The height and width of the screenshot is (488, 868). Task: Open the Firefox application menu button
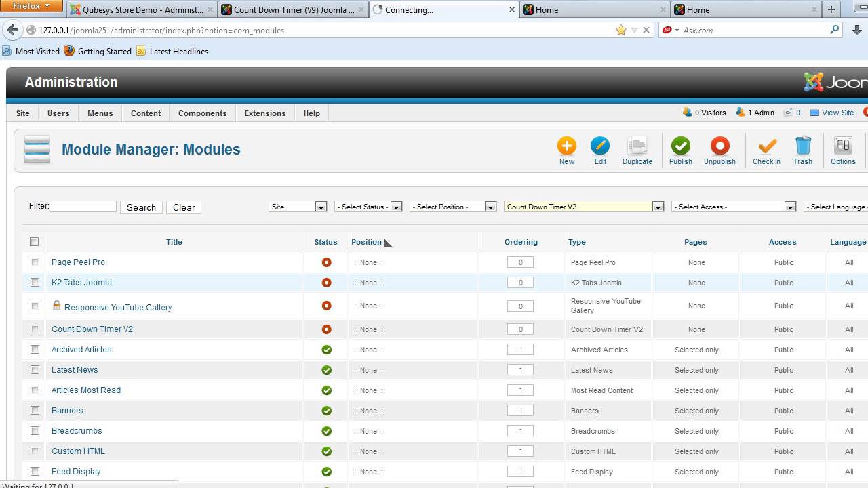coord(32,7)
